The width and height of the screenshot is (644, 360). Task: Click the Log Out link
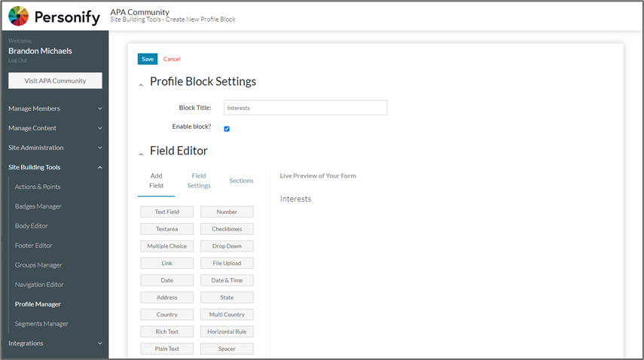click(17, 60)
